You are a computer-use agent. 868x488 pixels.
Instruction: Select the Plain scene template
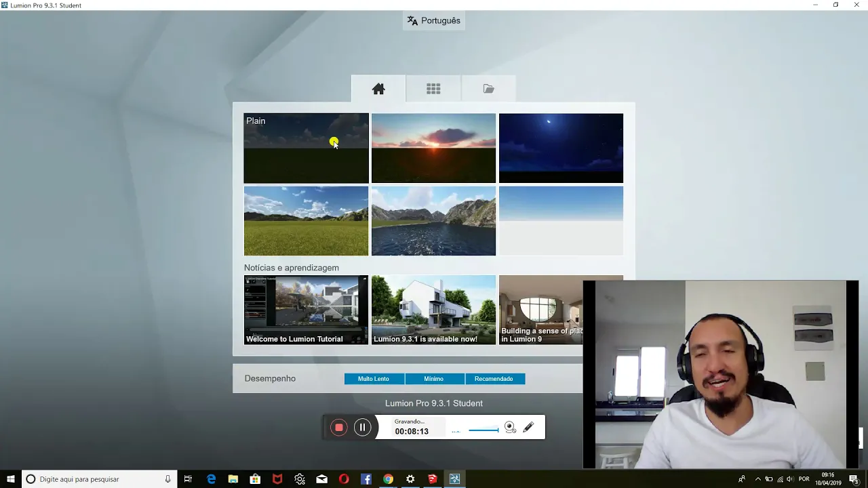click(x=306, y=148)
